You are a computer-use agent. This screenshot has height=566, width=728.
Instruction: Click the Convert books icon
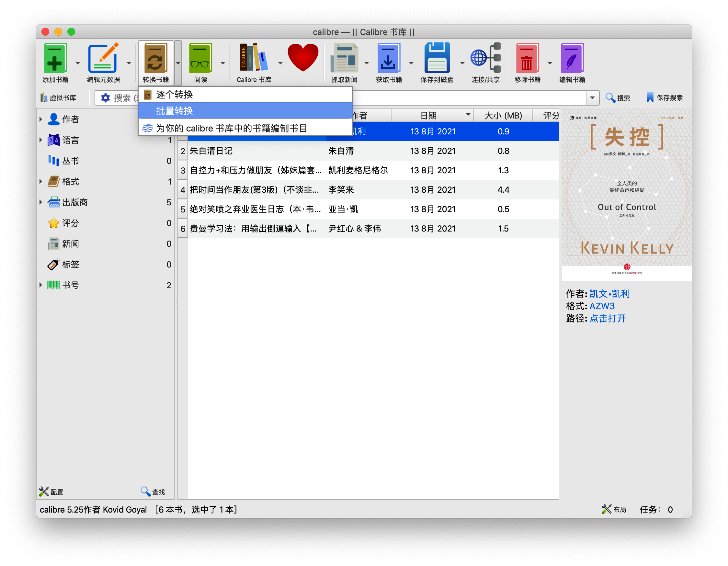pyautogui.click(x=156, y=58)
